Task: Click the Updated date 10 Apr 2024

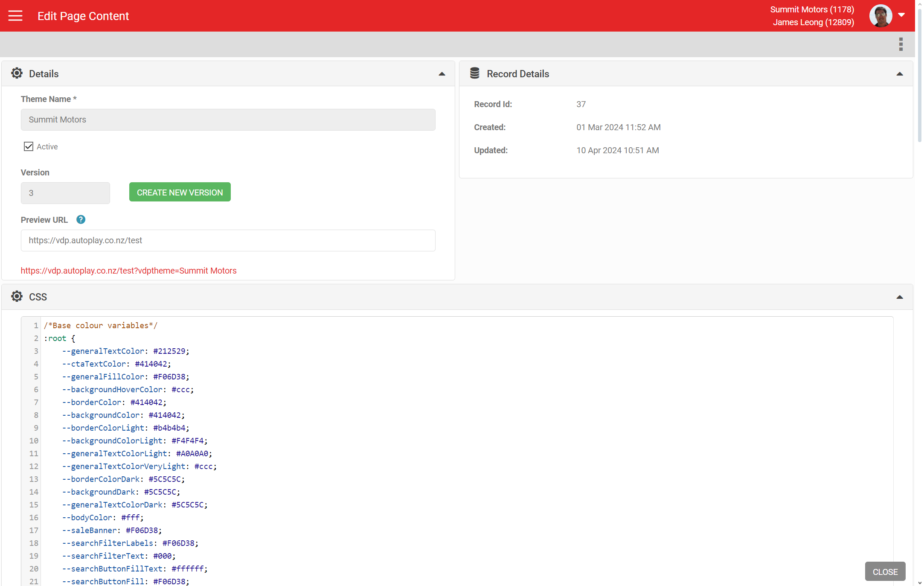Action: 618,150
